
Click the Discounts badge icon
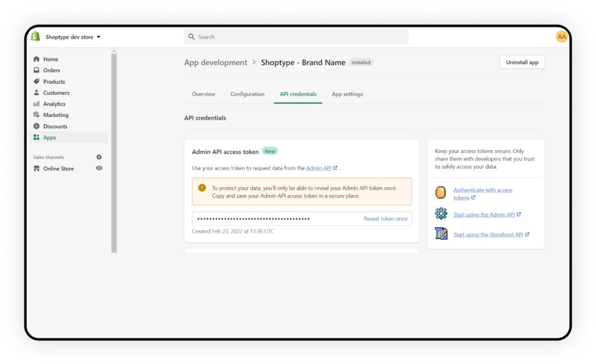tap(37, 126)
